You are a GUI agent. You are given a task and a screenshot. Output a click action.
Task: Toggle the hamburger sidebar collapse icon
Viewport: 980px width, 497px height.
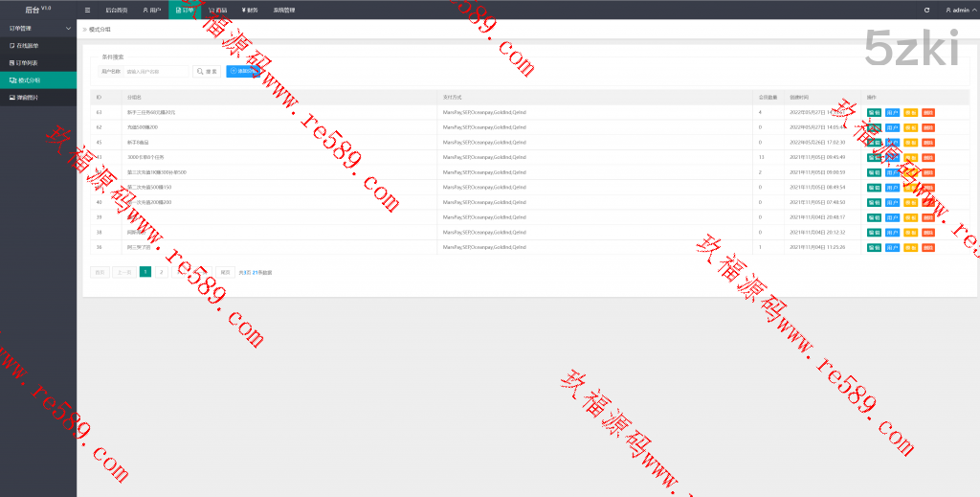(x=88, y=10)
